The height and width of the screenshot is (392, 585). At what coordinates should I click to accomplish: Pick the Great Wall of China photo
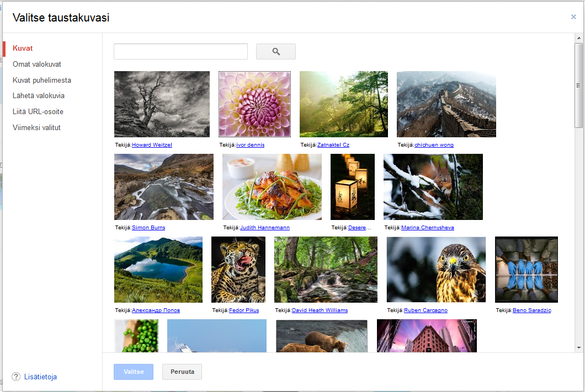click(446, 104)
